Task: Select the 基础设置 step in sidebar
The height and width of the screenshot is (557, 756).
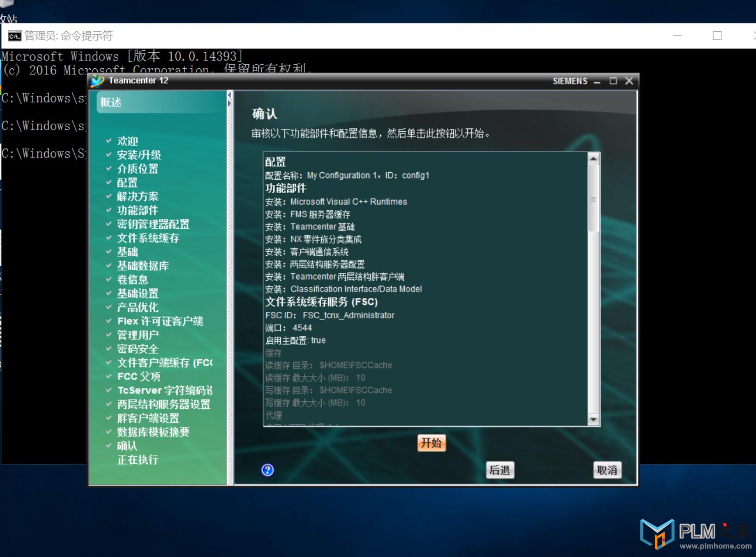Action: click(x=138, y=293)
